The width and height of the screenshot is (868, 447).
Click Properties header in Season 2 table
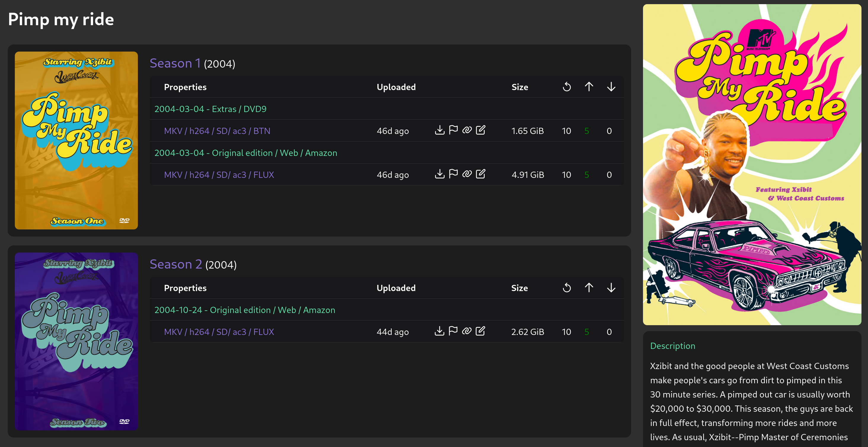click(185, 288)
